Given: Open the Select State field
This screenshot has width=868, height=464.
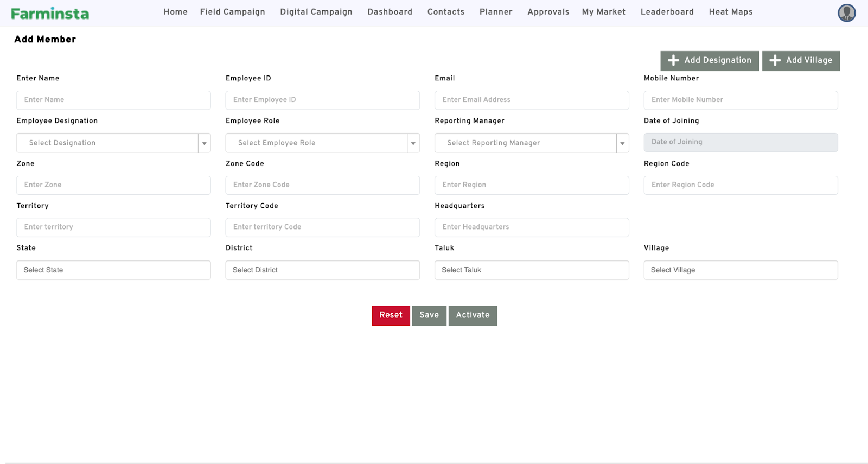Looking at the screenshot, I should pos(113,270).
